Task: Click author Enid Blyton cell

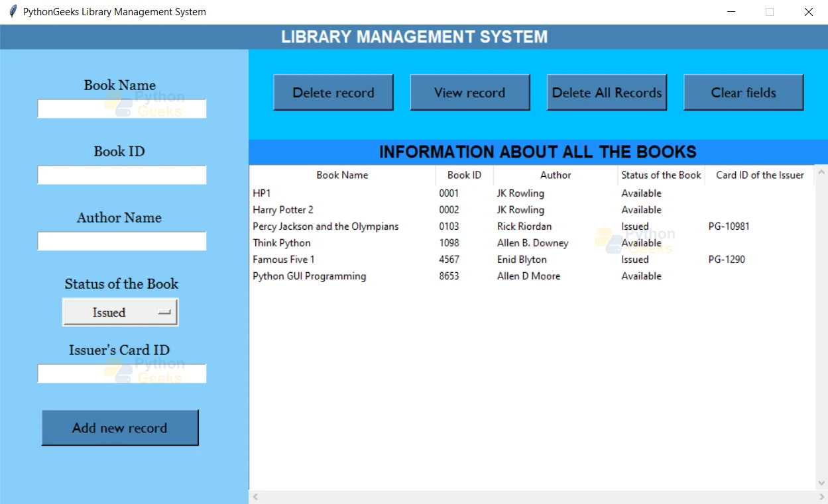Action: (522, 260)
